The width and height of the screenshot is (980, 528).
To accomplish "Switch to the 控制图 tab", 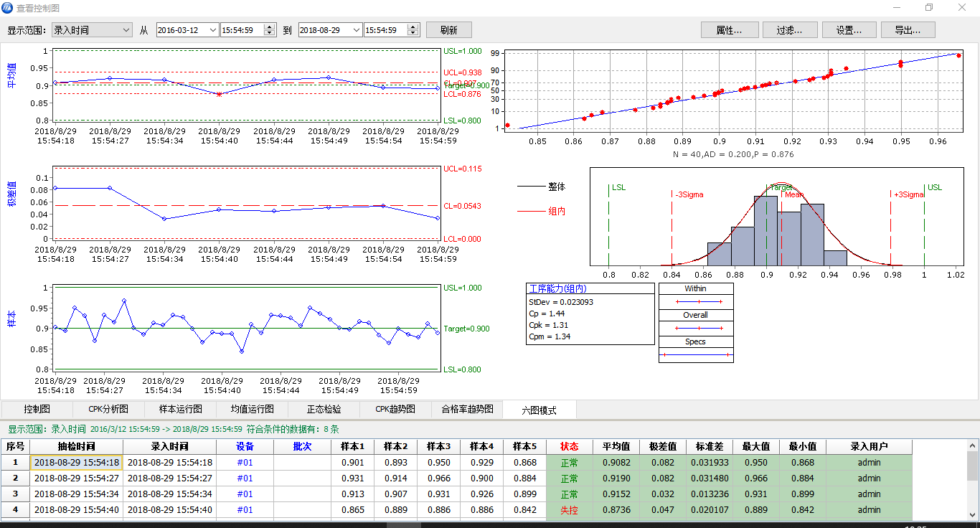I will pyautogui.click(x=37, y=410).
